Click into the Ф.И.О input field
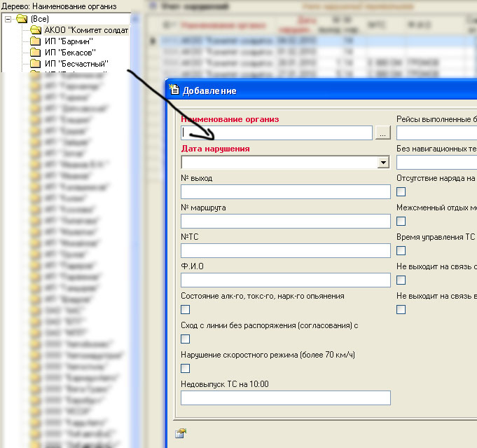The height and width of the screenshot is (448, 477). [x=285, y=280]
